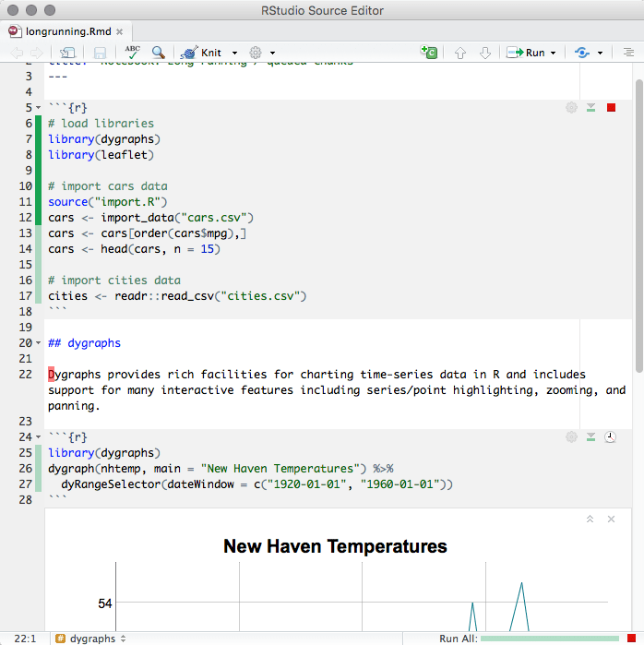Insert a new code chunk
This screenshot has height=645, width=644.
coord(429,53)
